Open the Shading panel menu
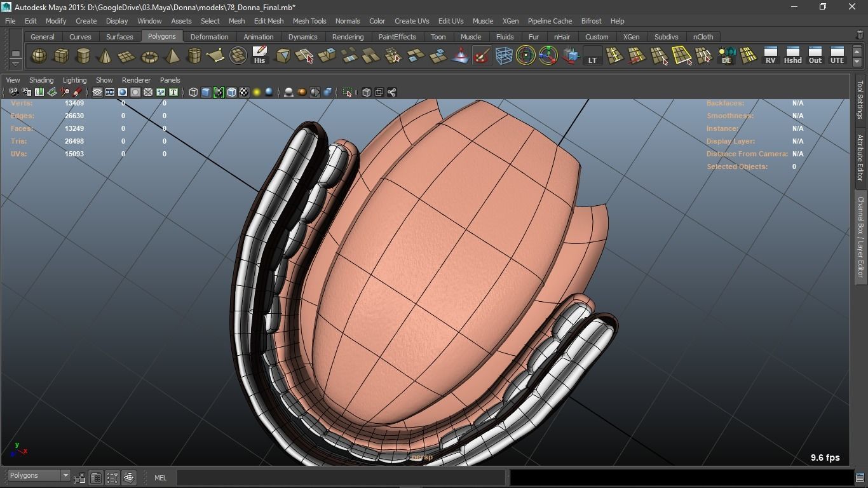868x488 pixels. (x=41, y=80)
